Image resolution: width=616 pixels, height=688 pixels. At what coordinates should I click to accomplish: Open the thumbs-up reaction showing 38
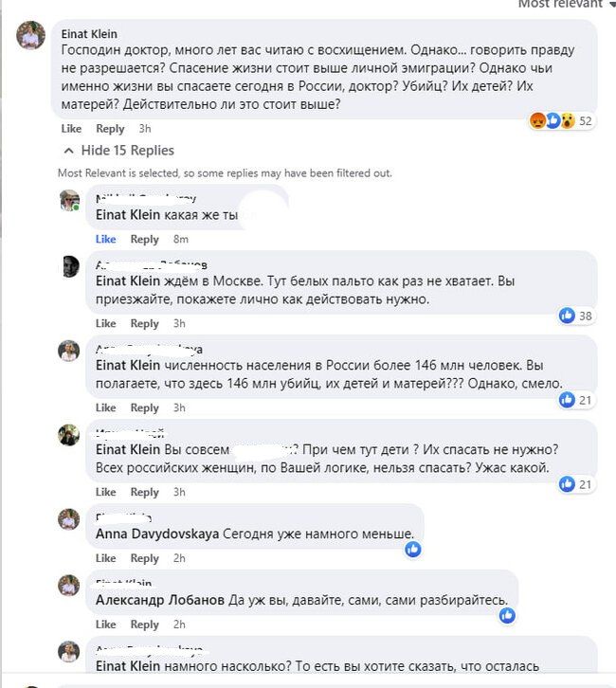567,316
